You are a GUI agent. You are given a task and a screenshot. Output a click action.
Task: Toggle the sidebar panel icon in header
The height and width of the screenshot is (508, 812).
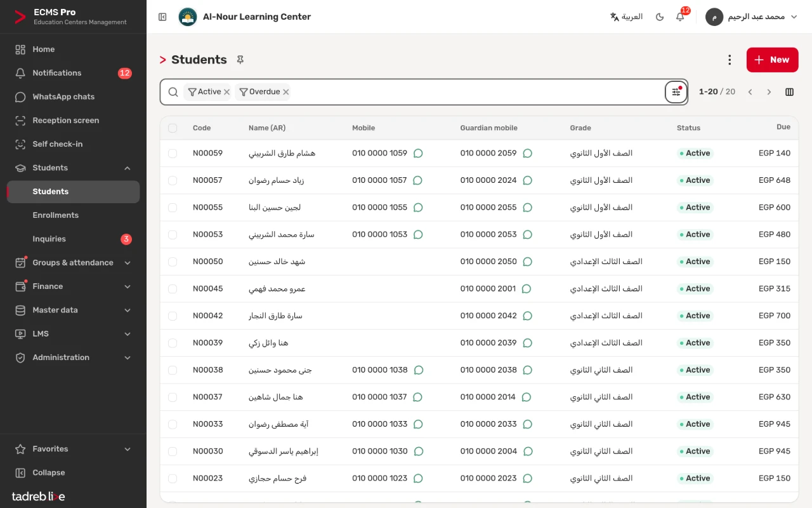click(162, 17)
